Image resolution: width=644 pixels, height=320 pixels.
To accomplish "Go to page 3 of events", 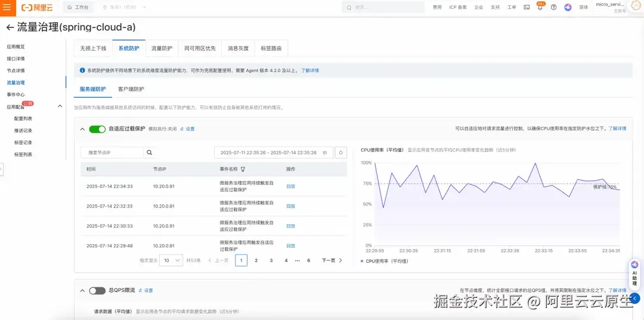I will tap(271, 260).
